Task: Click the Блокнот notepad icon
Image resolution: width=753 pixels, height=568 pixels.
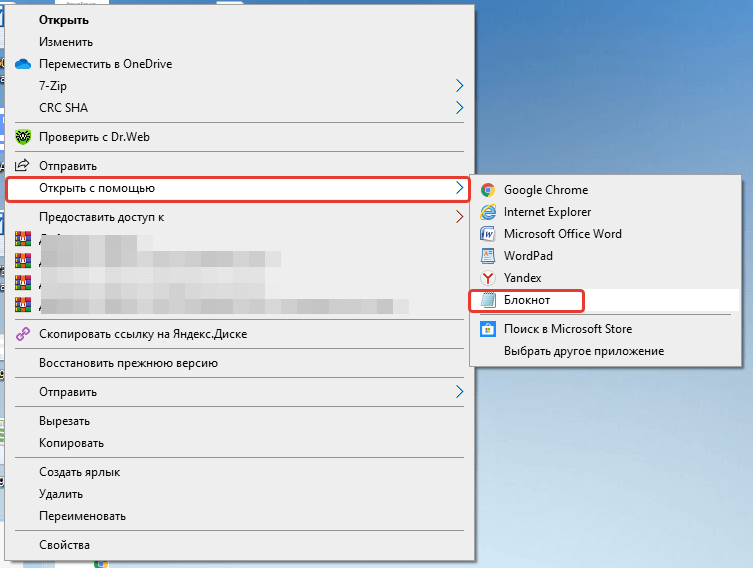Action: coord(488,300)
